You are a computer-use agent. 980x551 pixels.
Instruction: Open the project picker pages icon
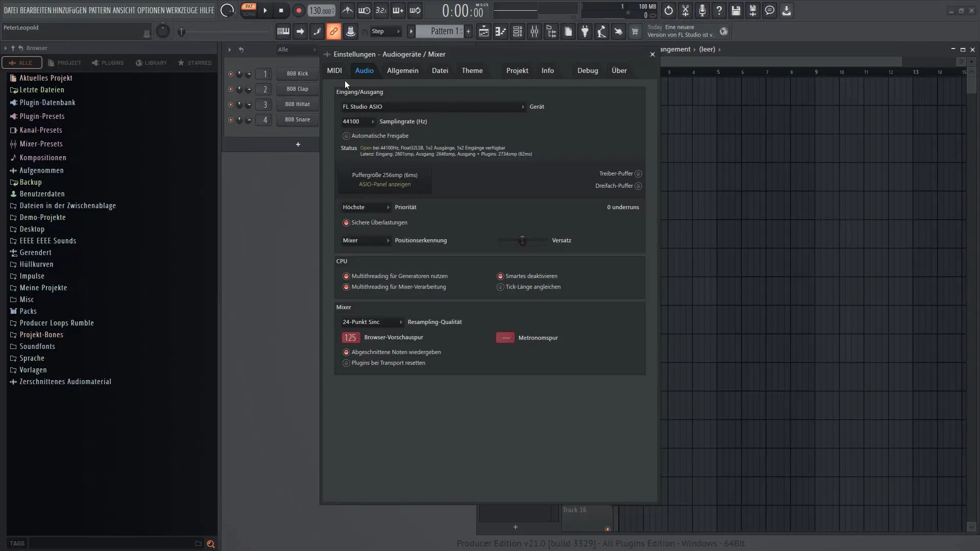coord(568,32)
